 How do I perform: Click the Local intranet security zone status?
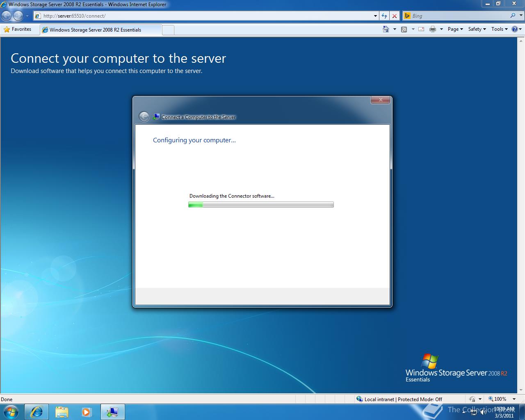coord(403,399)
